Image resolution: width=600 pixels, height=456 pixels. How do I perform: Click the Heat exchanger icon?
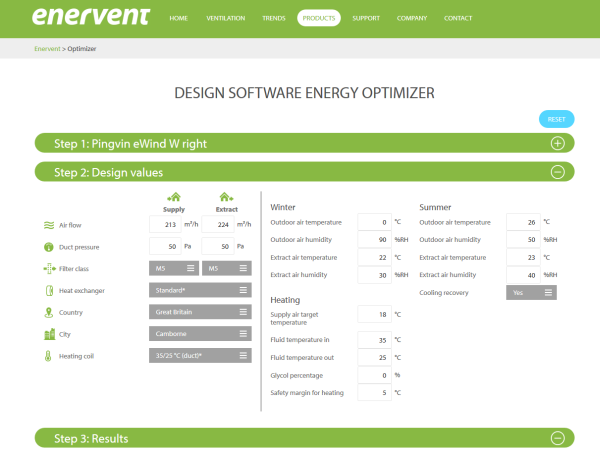pyautogui.click(x=49, y=291)
